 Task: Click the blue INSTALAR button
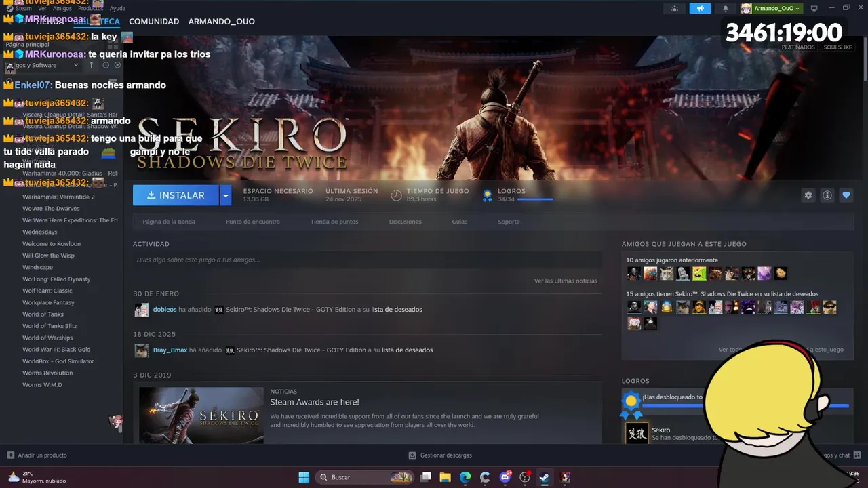176,195
